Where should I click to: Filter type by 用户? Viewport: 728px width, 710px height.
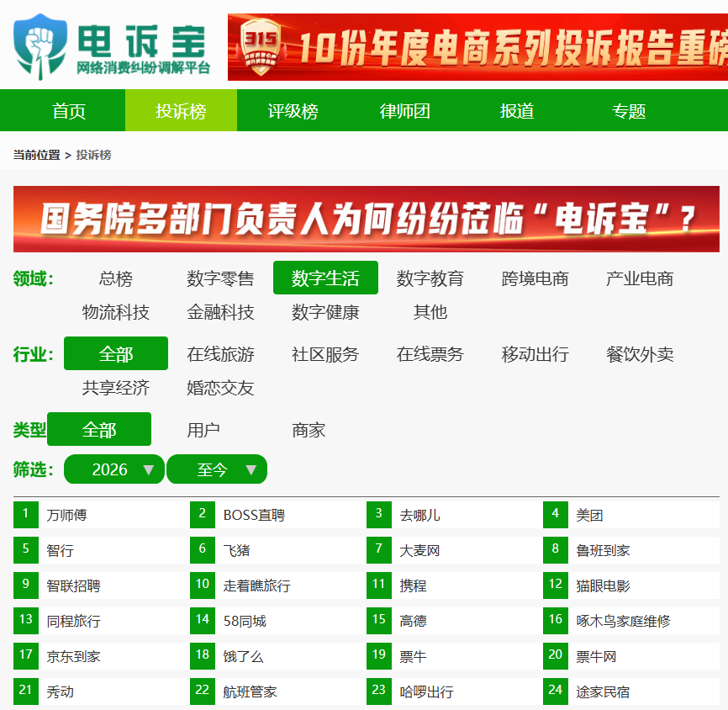203,430
